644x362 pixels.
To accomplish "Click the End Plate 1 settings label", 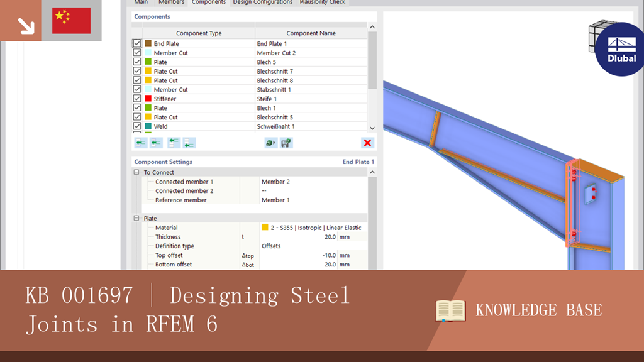I will [x=358, y=162].
